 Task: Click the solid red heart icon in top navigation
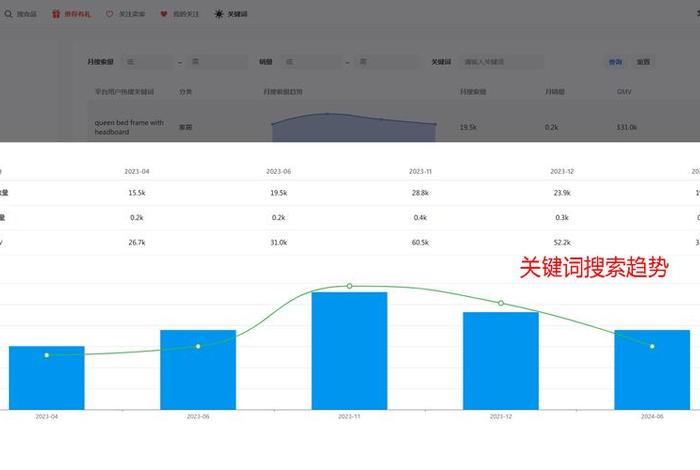pos(164,14)
